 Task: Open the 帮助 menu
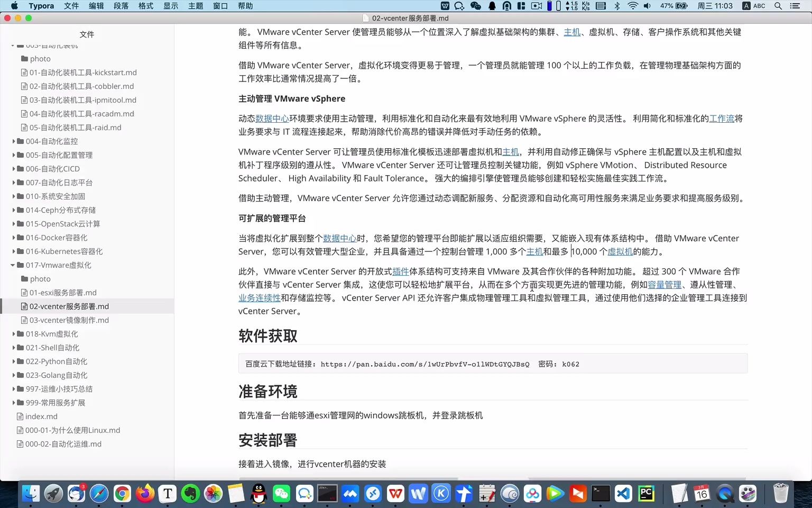[245, 6]
